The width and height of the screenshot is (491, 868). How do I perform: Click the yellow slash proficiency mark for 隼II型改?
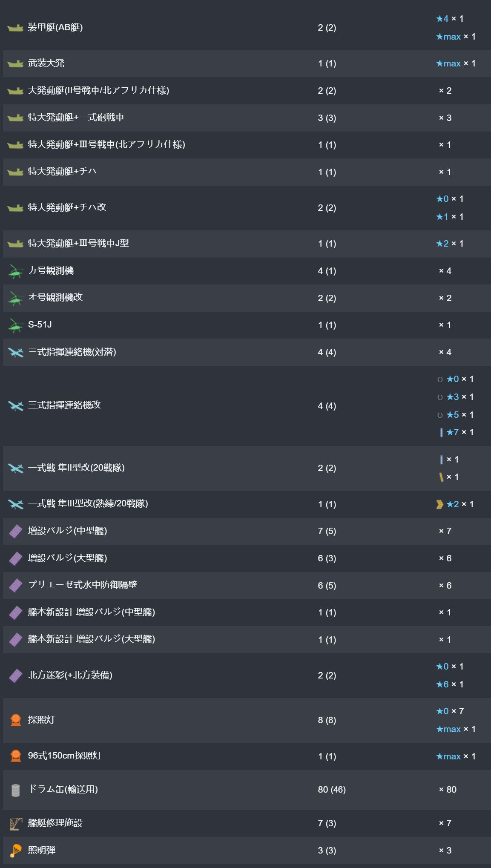pos(441,477)
